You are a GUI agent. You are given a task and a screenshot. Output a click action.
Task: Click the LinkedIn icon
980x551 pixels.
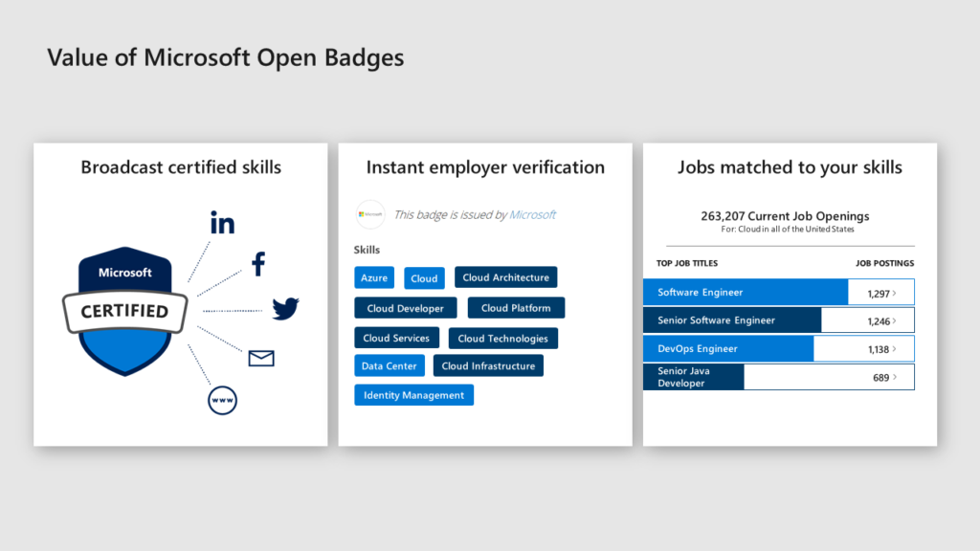[x=222, y=224]
